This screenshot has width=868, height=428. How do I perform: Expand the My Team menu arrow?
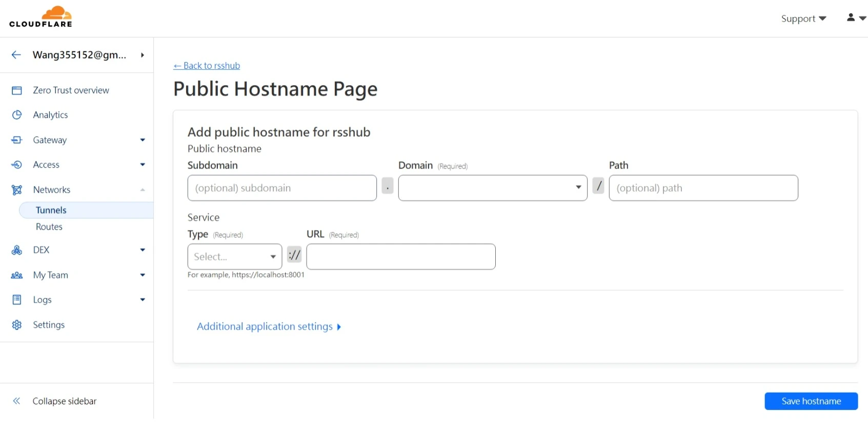pyautogui.click(x=143, y=275)
